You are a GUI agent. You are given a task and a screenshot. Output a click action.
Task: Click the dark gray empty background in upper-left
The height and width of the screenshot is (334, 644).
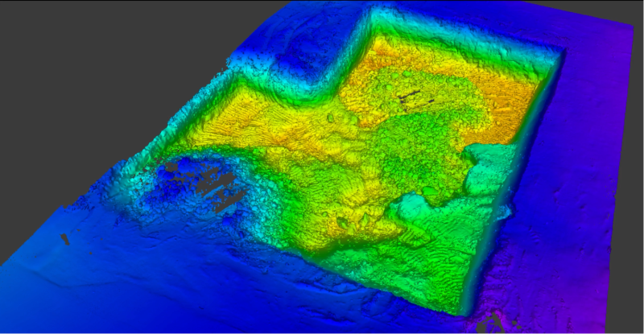coord(97,64)
